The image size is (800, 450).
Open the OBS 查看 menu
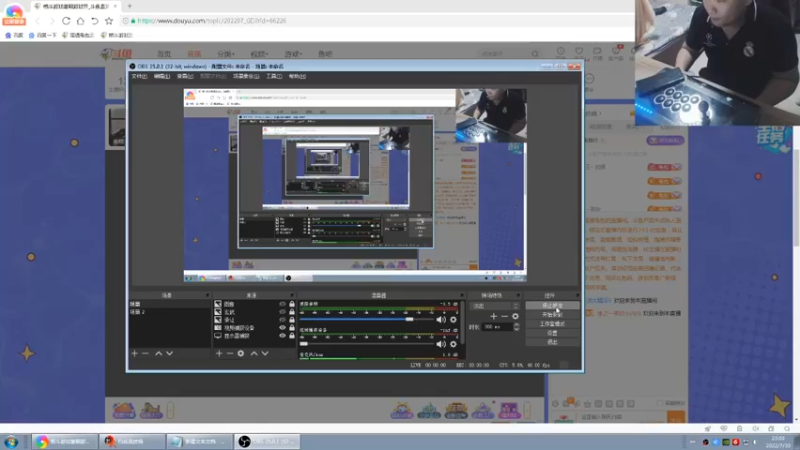click(185, 77)
